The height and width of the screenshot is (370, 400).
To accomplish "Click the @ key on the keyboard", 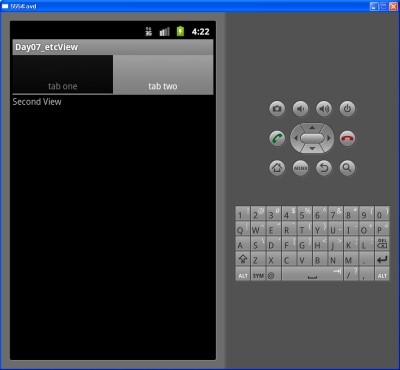I will coord(273,274).
